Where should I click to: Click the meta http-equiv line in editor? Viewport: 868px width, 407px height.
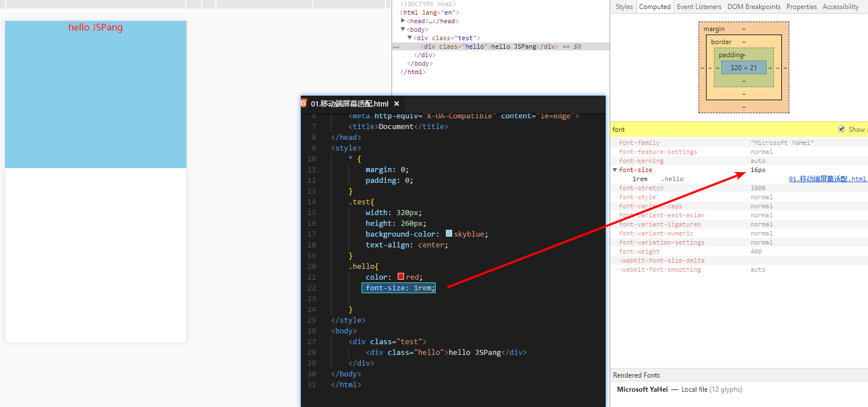click(x=464, y=115)
